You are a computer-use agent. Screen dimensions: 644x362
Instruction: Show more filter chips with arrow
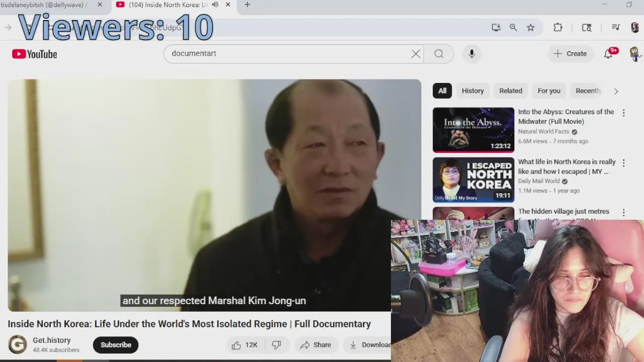click(616, 91)
